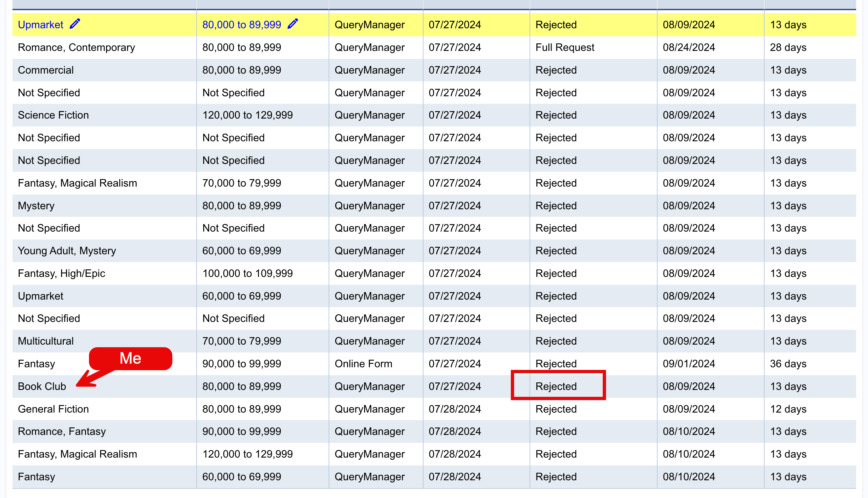
Task: Click the red Me callout label
Action: coord(130,358)
